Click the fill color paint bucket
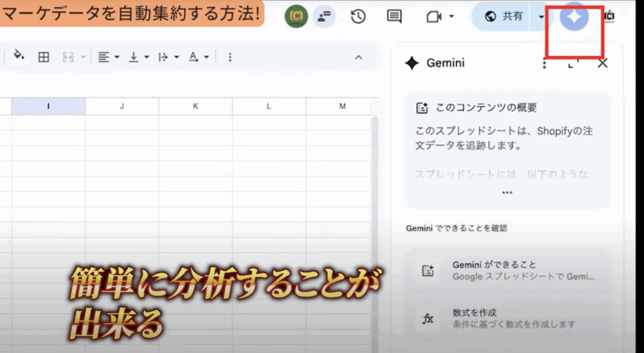 [x=19, y=57]
